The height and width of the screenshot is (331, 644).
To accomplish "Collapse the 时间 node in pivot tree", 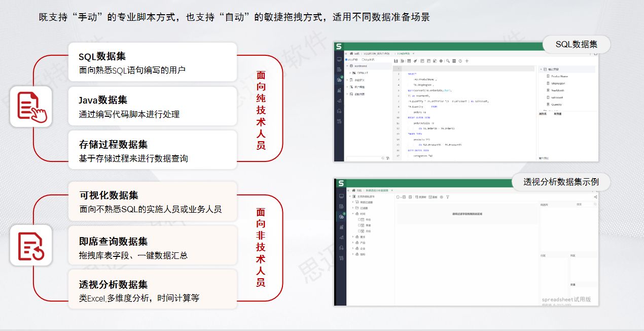I will click(x=352, y=214).
